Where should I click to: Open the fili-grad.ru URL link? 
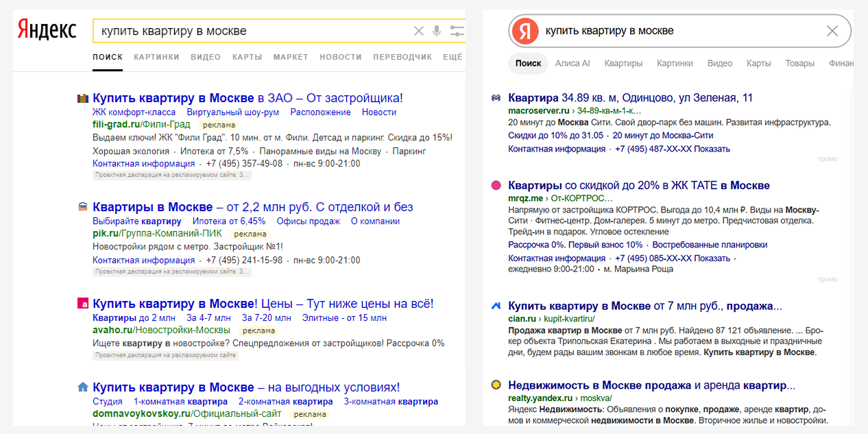tap(142, 124)
